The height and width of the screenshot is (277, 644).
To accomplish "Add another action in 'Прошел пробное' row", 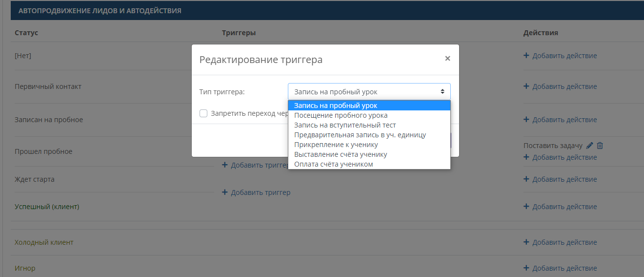I will pos(560,157).
